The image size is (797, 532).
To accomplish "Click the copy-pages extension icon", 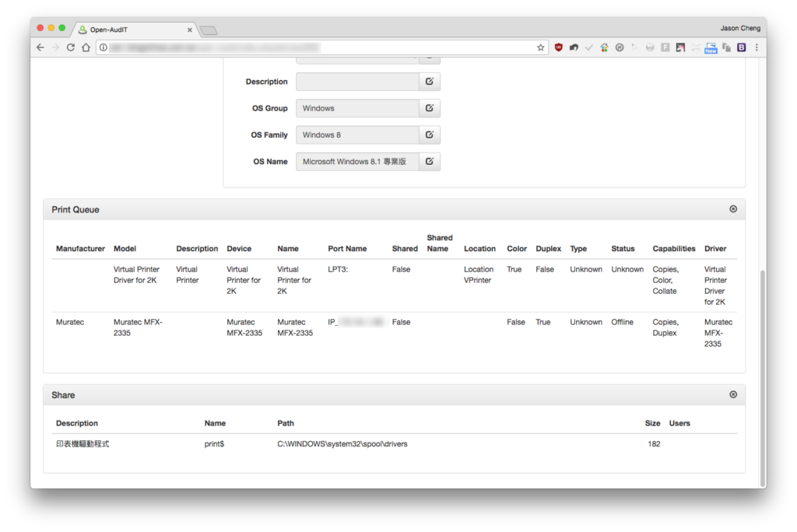I will pyautogui.click(x=726, y=47).
